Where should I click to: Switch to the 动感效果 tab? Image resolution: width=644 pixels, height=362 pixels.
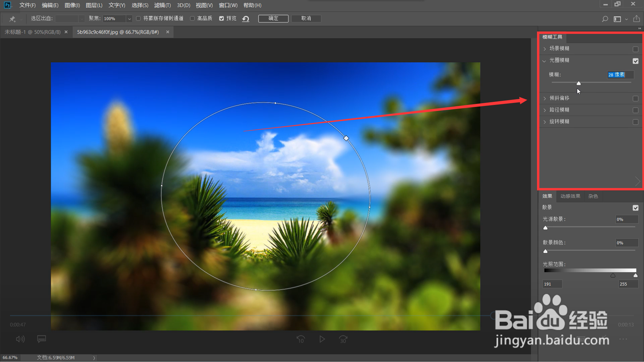tap(570, 196)
